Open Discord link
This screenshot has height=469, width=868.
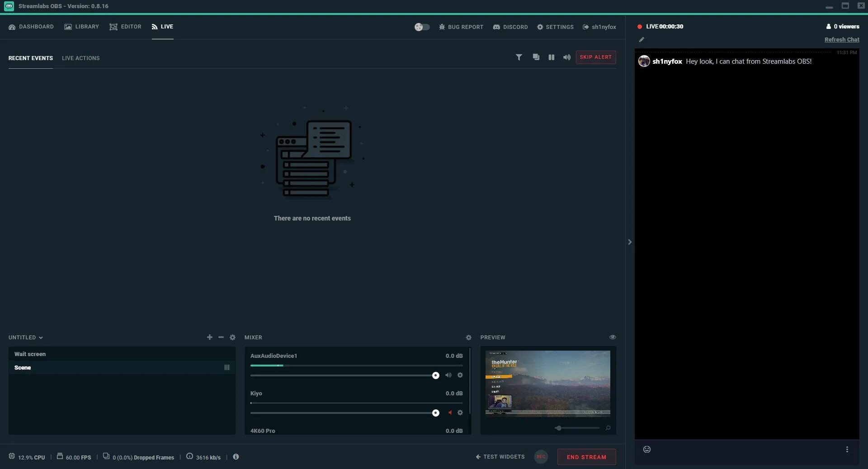coord(510,27)
